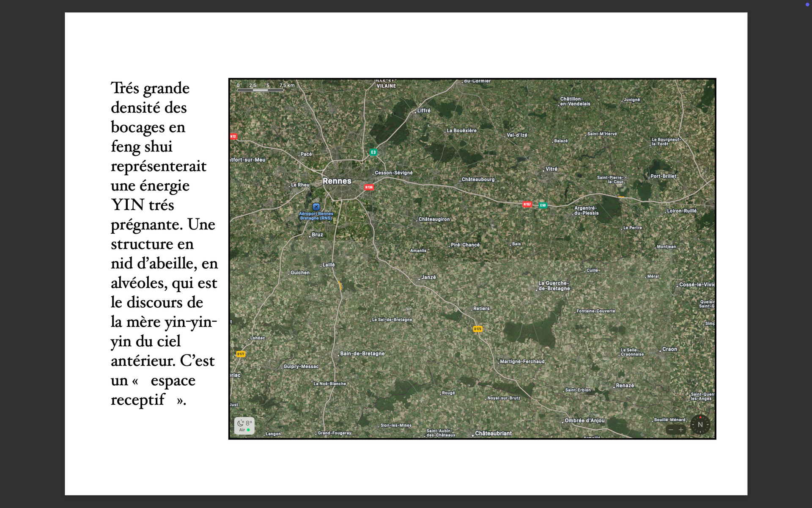The width and height of the screenshot is (812, 508).
Task: Click the yellow D177 road badge
Action: click(241, 354)
